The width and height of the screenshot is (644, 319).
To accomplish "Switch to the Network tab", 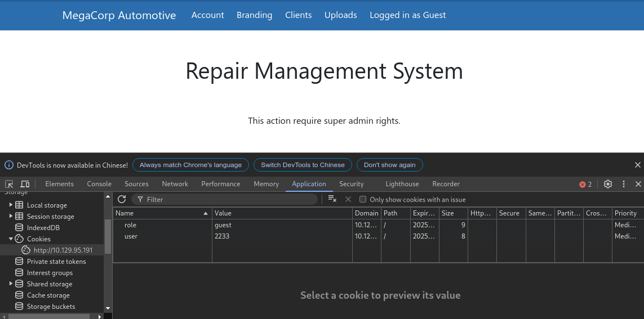I will [x=175, y=184].
